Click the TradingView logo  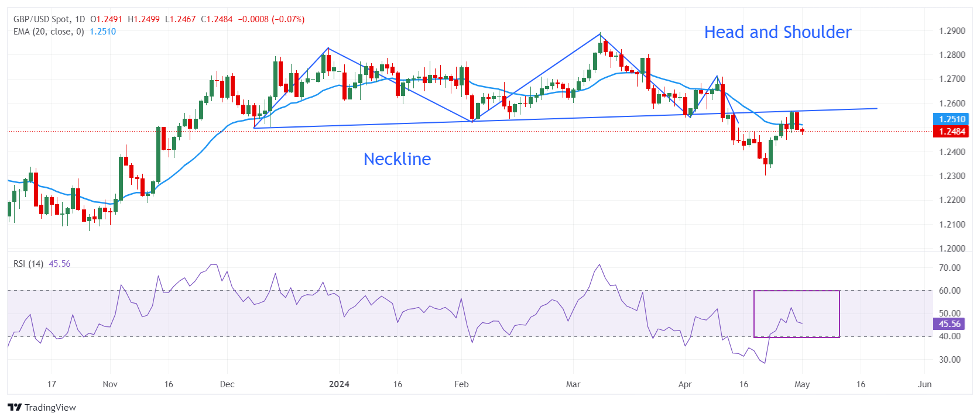pos(42,407)
